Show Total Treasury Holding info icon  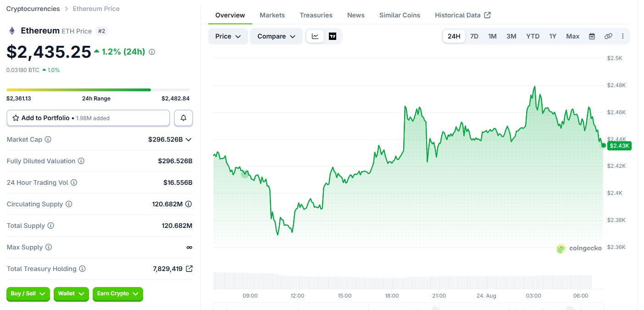[82, 269]
